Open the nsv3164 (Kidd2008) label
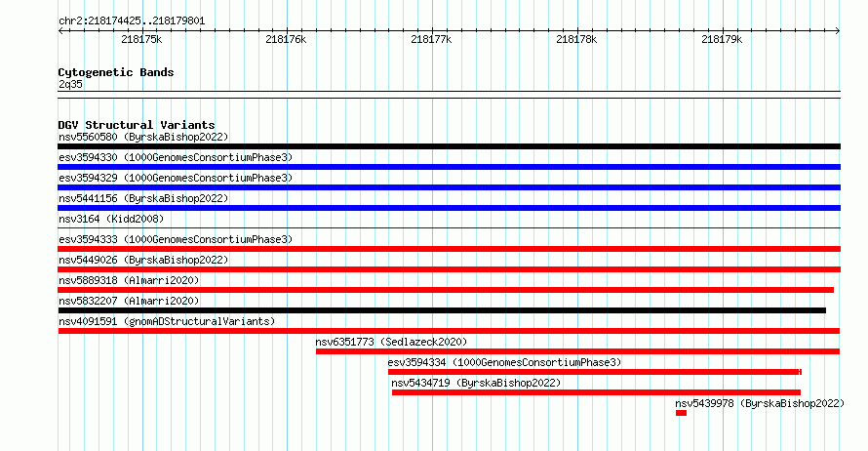 click(x=111, y=219)
